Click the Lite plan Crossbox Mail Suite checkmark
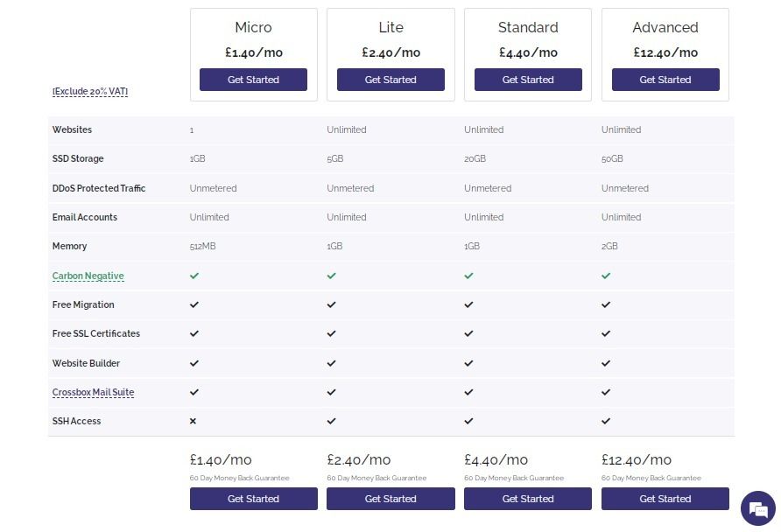 click(331, 392)
